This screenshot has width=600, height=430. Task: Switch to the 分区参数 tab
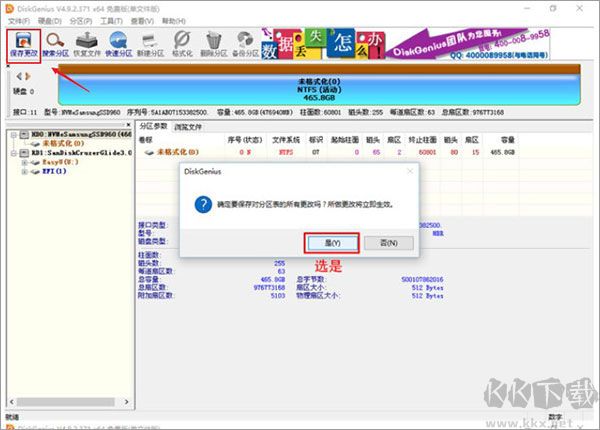153,127
